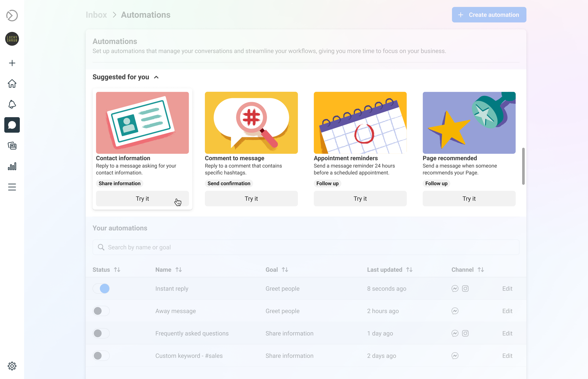Screen dimensions: 588x379
Task: Open the content posts icon in sidebar
Action: click(x=12, y=146)
